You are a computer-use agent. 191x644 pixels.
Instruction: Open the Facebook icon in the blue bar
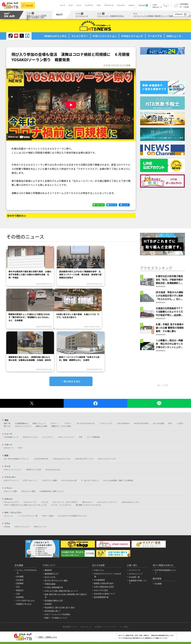[27, 36]
